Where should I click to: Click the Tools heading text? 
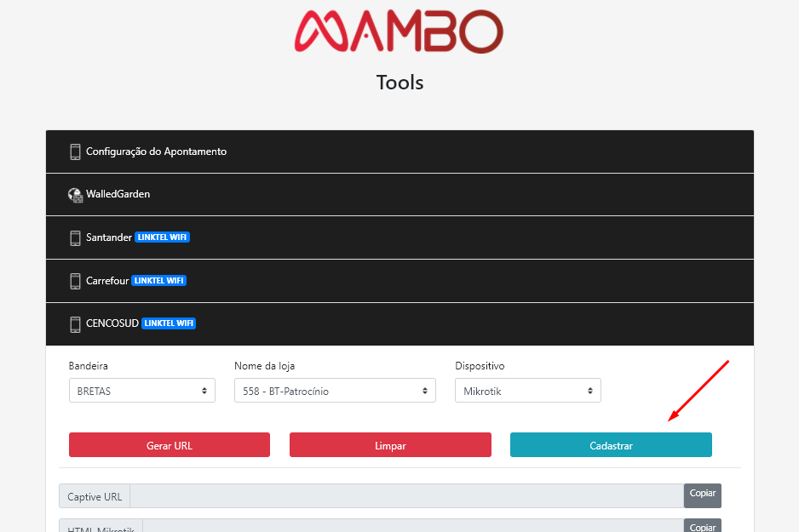pos(400,83)
